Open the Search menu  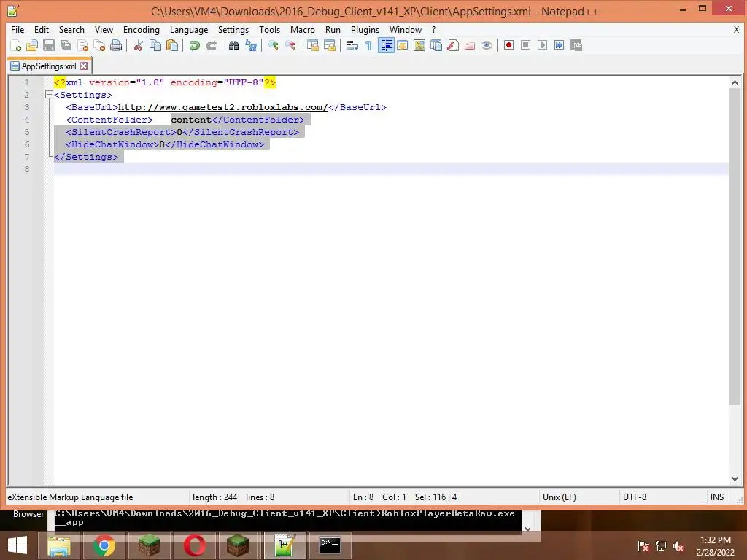point(71,29)
